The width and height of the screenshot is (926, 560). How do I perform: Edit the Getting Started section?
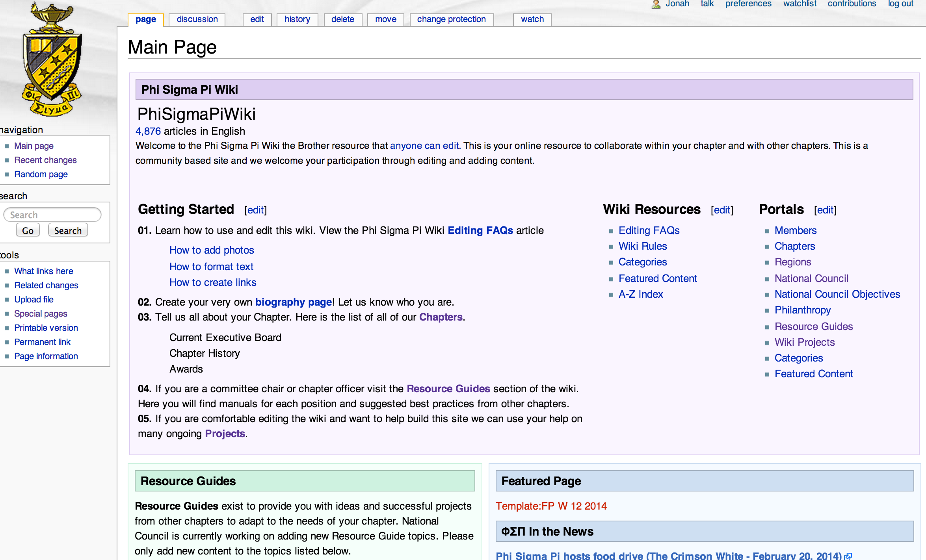tap(255, 210)
